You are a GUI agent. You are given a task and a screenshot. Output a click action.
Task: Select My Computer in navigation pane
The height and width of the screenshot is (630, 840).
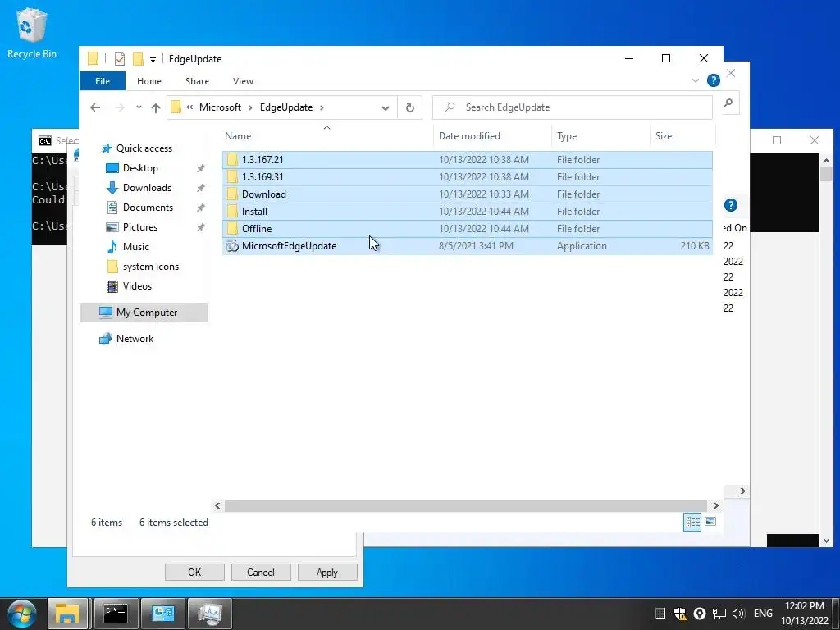point(144,313)
